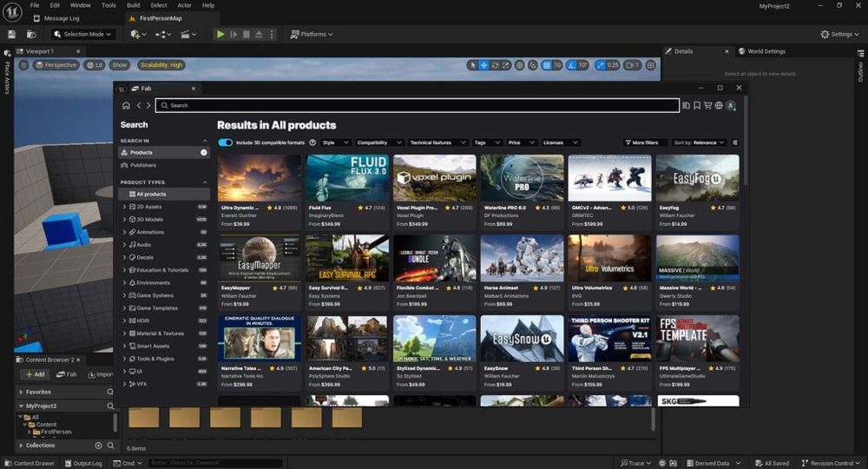The width and height of the screenshot is (868, 469).
Task: Open the Compatibility filter dropdown
Action: 378,142
